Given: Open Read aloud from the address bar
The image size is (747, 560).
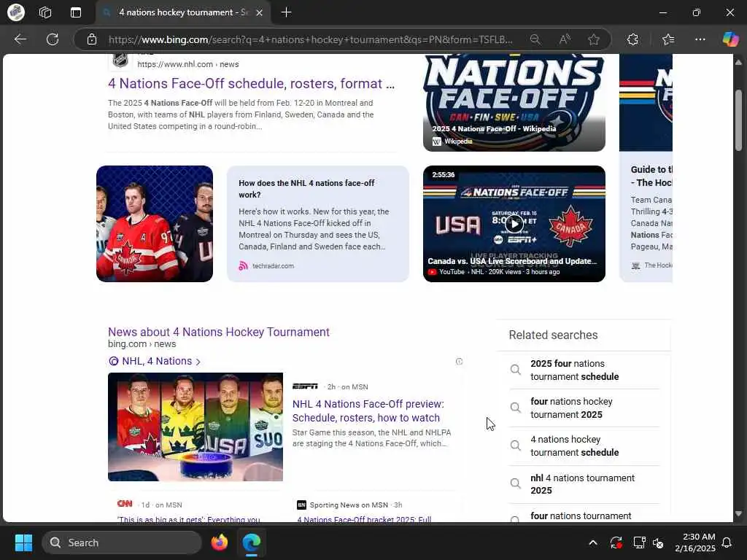Looking at the screenshot, I should click(565, 39).
